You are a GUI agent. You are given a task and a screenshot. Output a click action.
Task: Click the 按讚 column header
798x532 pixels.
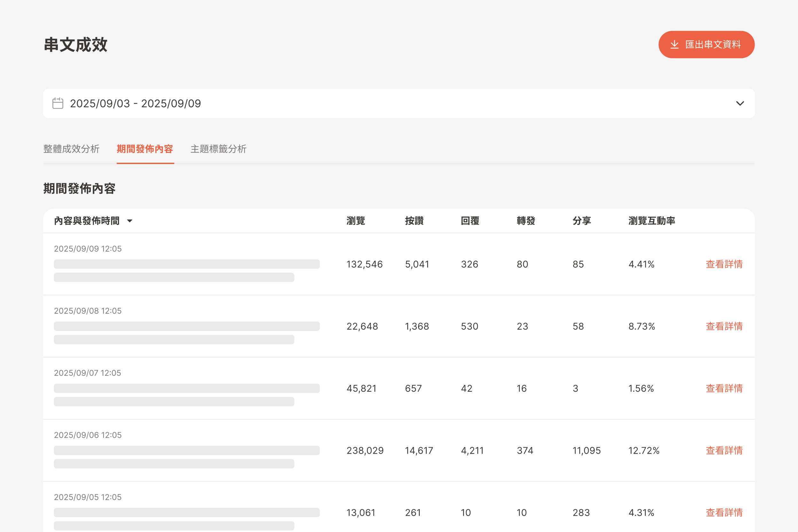click(x=414, y=221)
